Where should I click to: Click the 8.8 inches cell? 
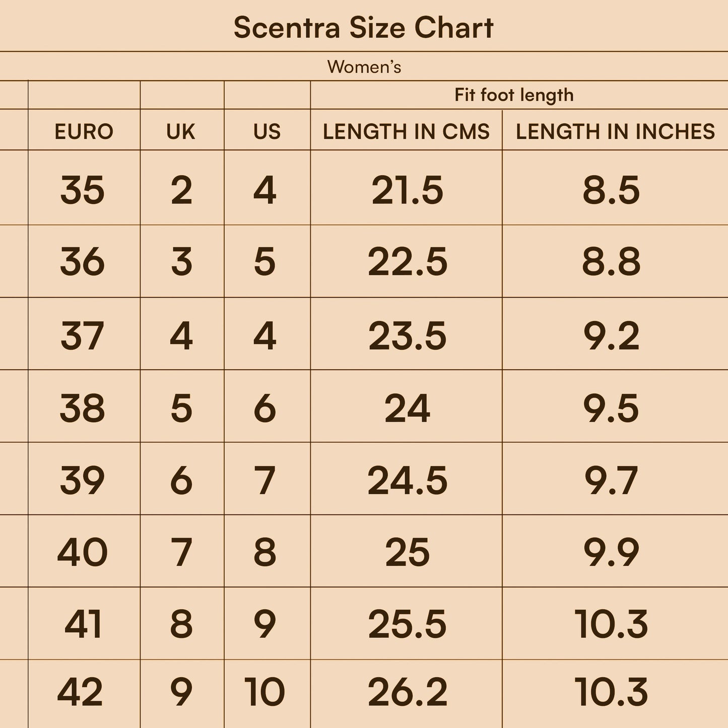pos(611,262)
